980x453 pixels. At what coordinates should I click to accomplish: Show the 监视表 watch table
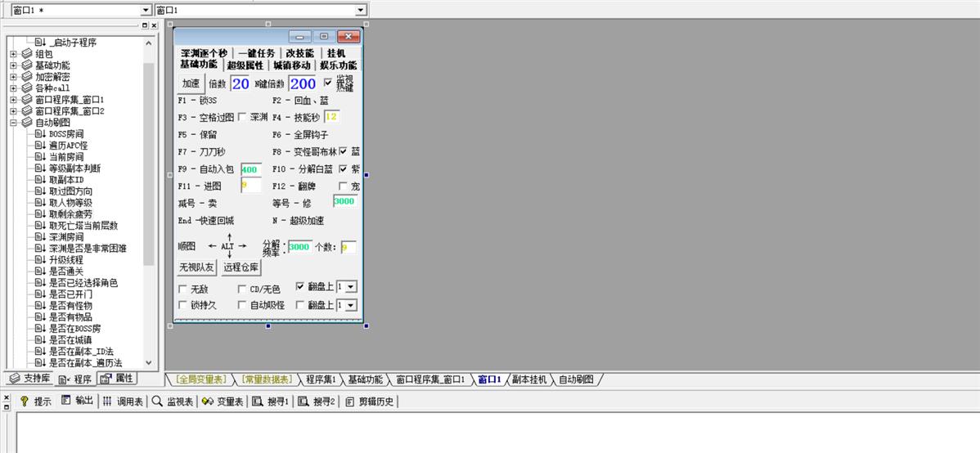[x=173, y=401]
